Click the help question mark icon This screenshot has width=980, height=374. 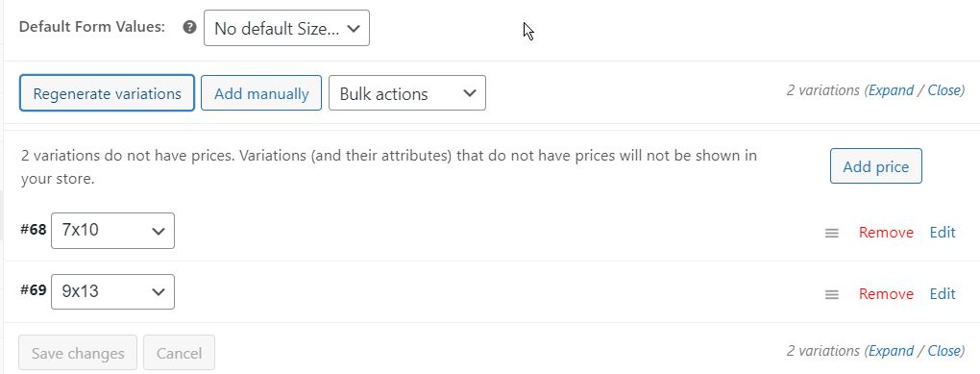tap(190, 28)
